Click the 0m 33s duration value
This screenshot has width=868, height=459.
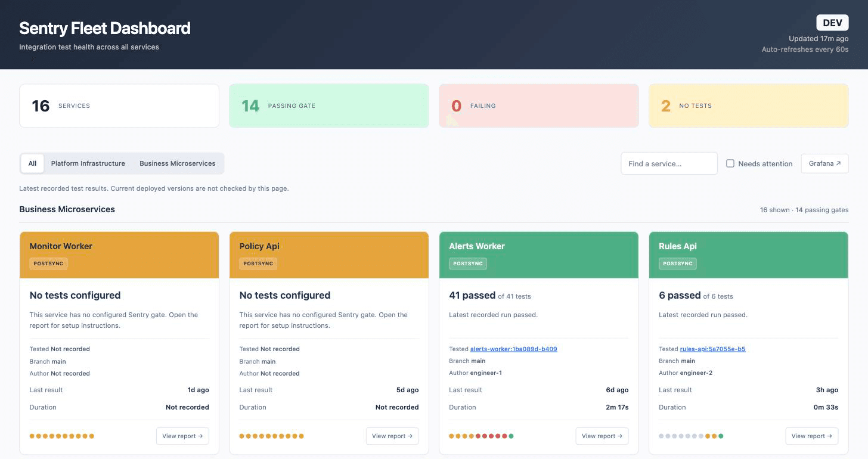[x=826, y=407]
